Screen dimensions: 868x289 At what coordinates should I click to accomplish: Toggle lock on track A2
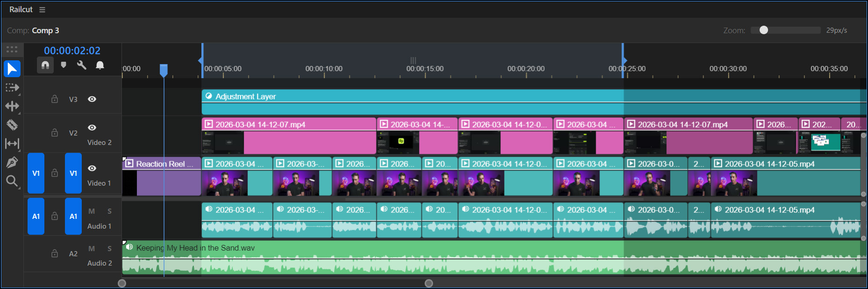coord(55,253)
